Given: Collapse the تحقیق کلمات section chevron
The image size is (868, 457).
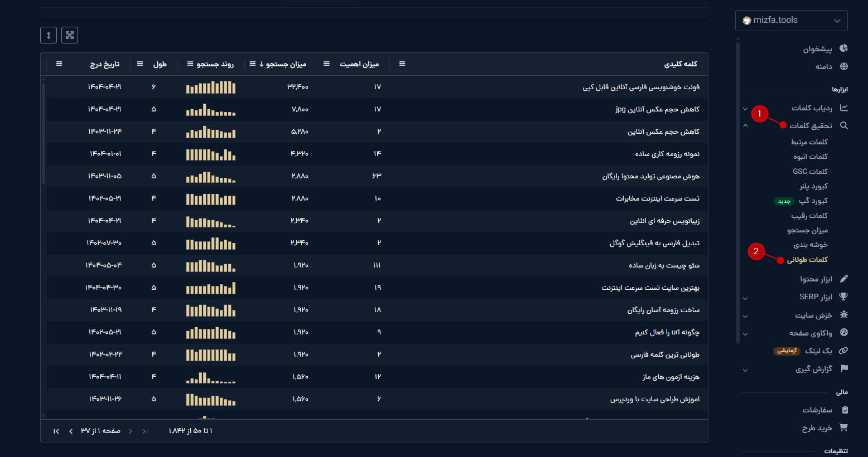Looking at the screenshot, I should click(x=745, y=126).
